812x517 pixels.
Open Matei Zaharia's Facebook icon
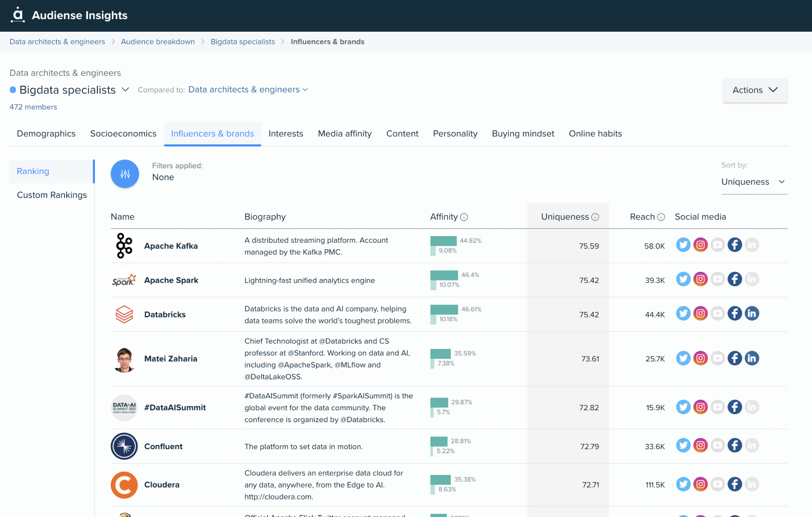tap(735, 358)
